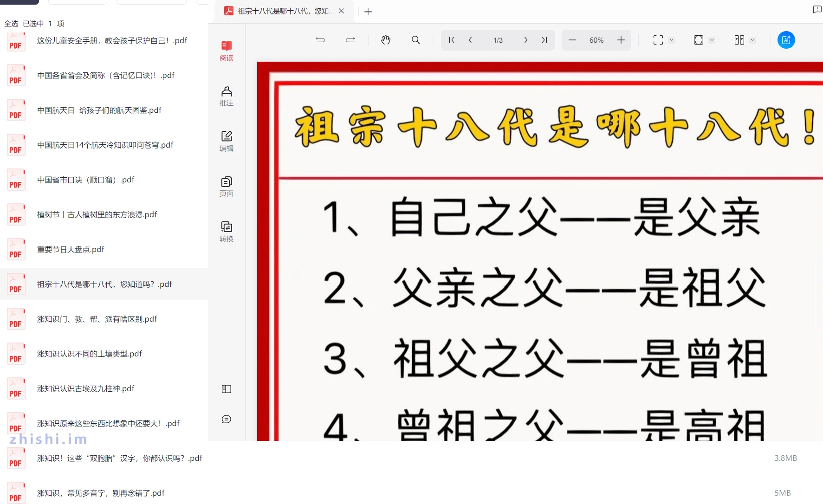Open the 页面 (Pages) panel
823x504 pixels.
227,187
